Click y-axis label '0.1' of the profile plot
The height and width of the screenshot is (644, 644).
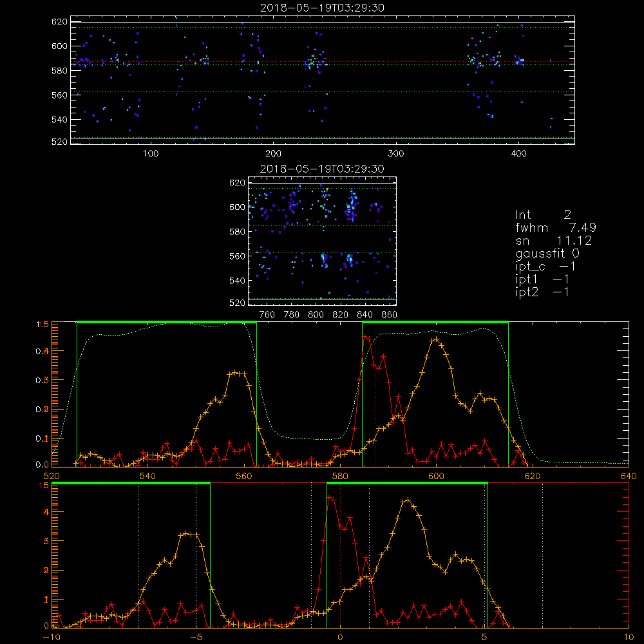(43, 439)
